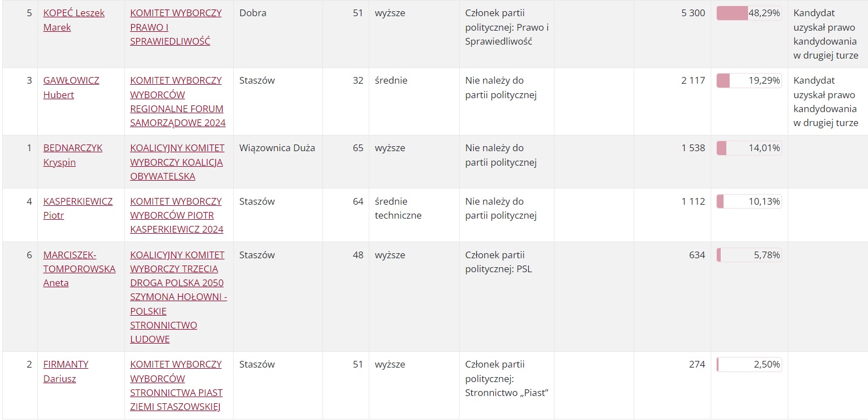868x420 pixels.
Task: Open GAWŁOWICZ Hubert candidate page
Action: (x=71, y=80)
